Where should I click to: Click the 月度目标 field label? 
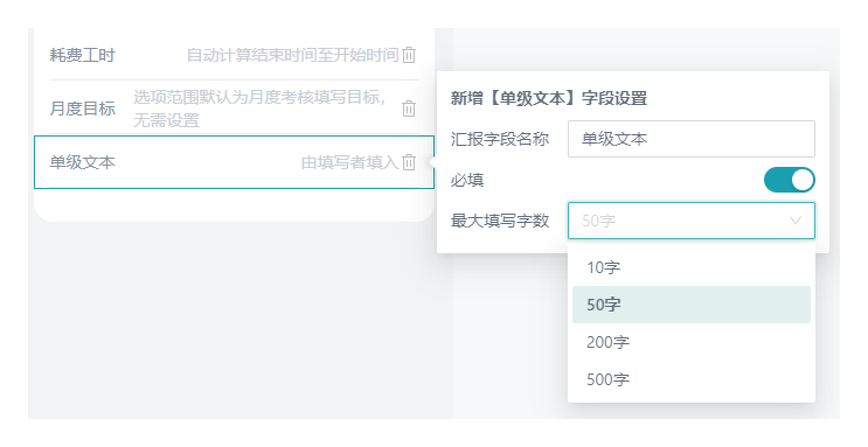(82, 109)
